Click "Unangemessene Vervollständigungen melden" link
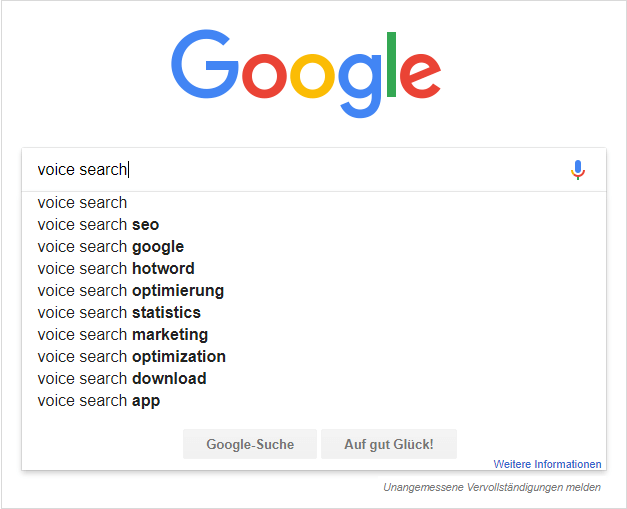This screenshot has width=627, height=509. point(492,488)
